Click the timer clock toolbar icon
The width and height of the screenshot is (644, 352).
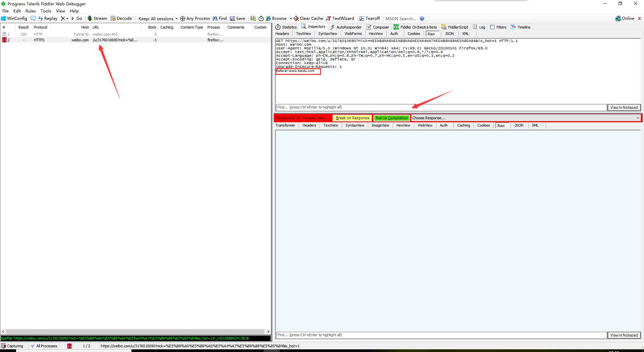tap(261, 18)
